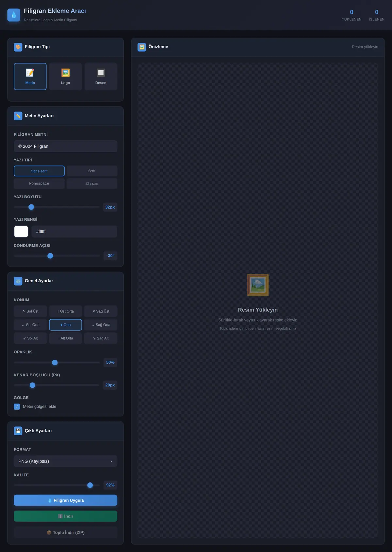392x552 pixels.
Task: Open the white Yazı Rengi color swatch
Action: pos(21,232)
